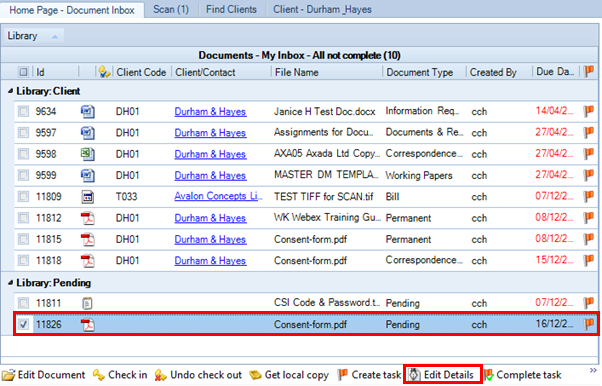
Task: Click the task flag on row 11818
Action: point(589,260)
